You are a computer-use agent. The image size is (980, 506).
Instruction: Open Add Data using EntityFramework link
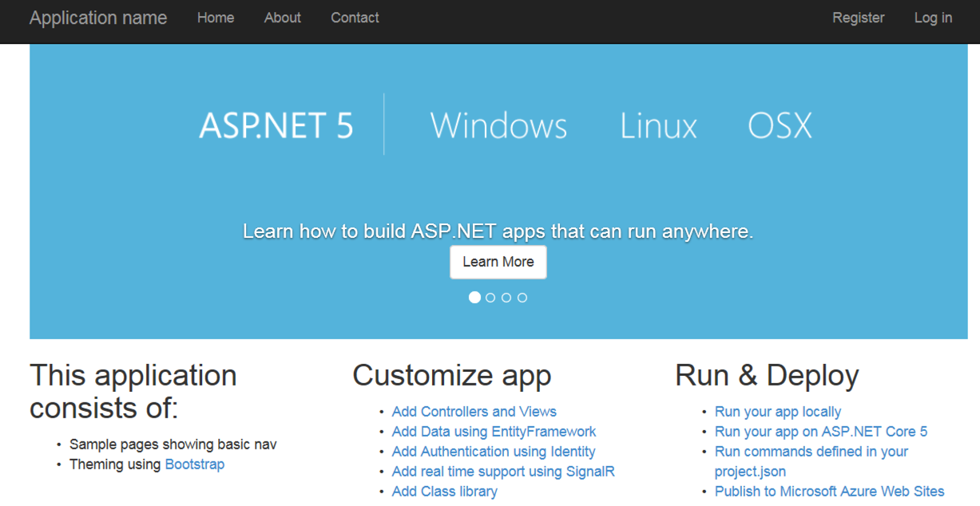[494, 432]
